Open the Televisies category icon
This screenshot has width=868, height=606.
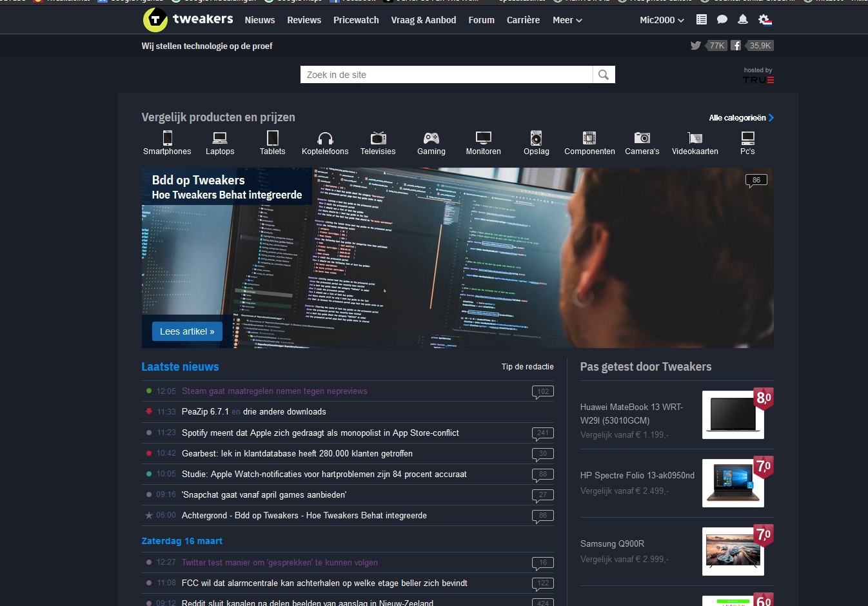point(378,137)
